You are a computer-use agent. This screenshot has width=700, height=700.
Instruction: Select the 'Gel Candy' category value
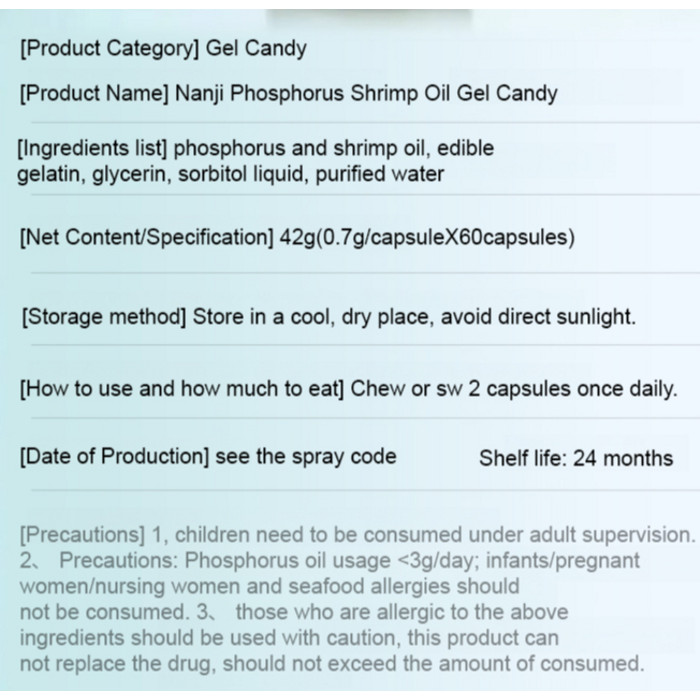coord(257,48)
